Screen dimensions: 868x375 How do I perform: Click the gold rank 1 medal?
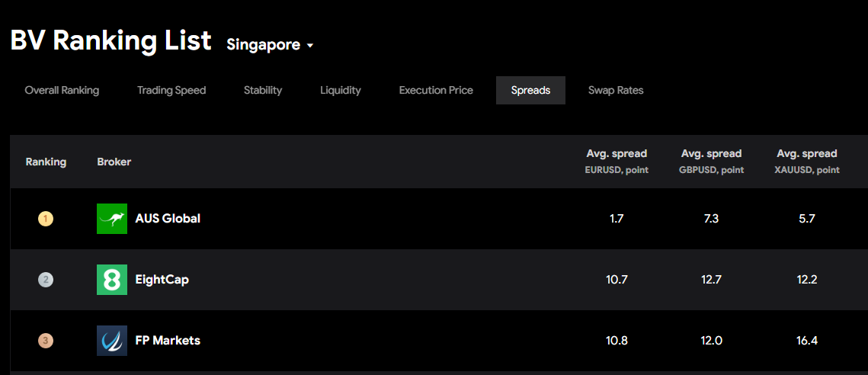(x=46, y=220)
